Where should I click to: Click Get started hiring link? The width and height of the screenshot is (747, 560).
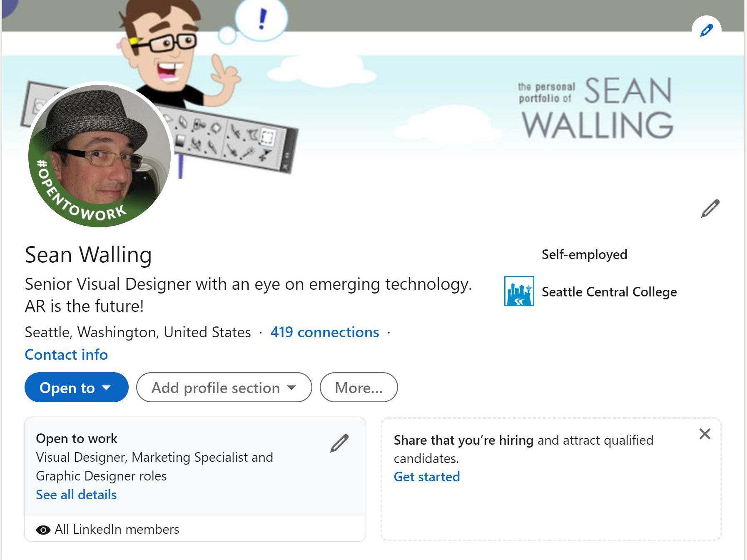click(x=427, y=477)
